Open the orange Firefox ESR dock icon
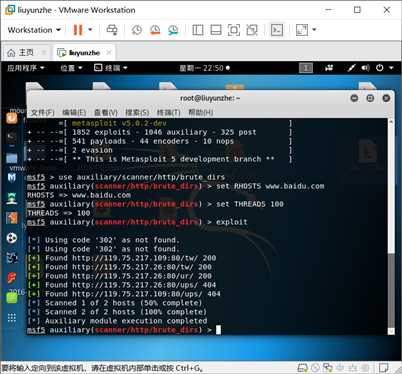 [x=12, y=118]
